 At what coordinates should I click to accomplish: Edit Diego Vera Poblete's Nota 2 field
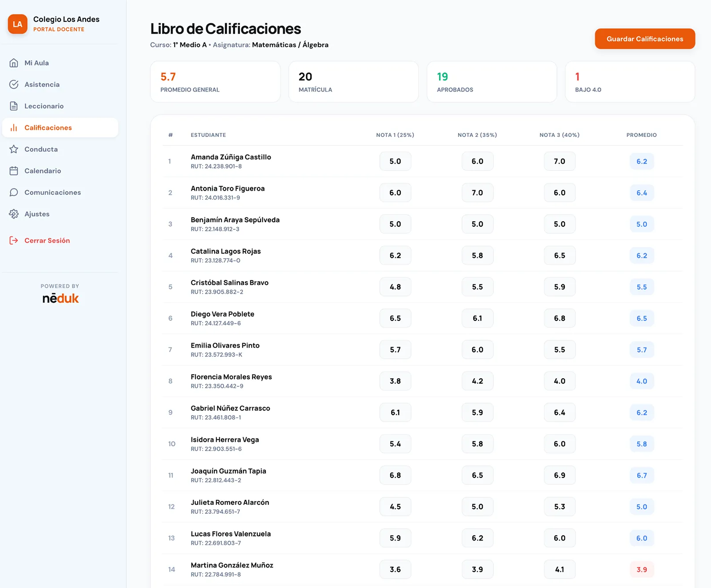[477, 318]
